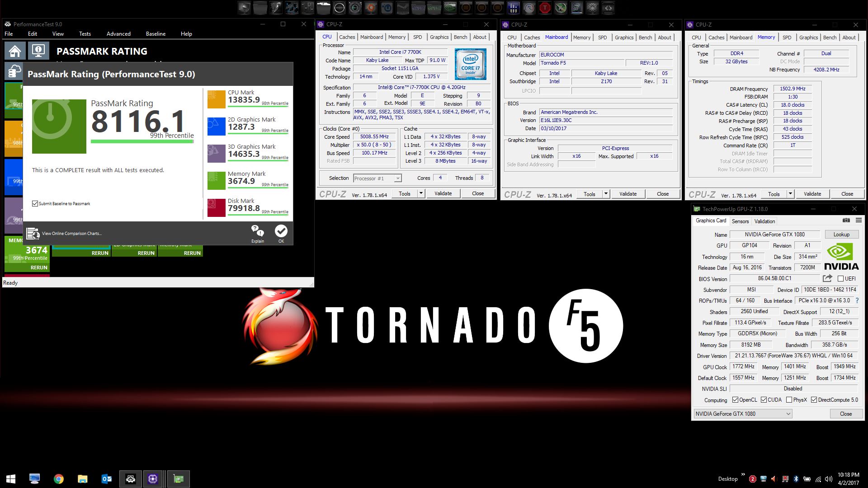Uncheck Submit Baseline to Passmark
This screenshot has width=868, height=488.
(35, 203)
